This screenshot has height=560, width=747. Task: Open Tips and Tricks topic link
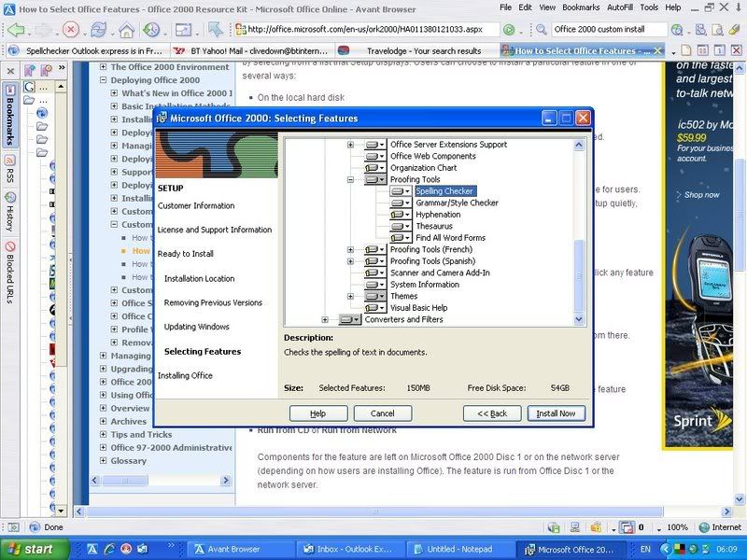[x=141, y=434]
